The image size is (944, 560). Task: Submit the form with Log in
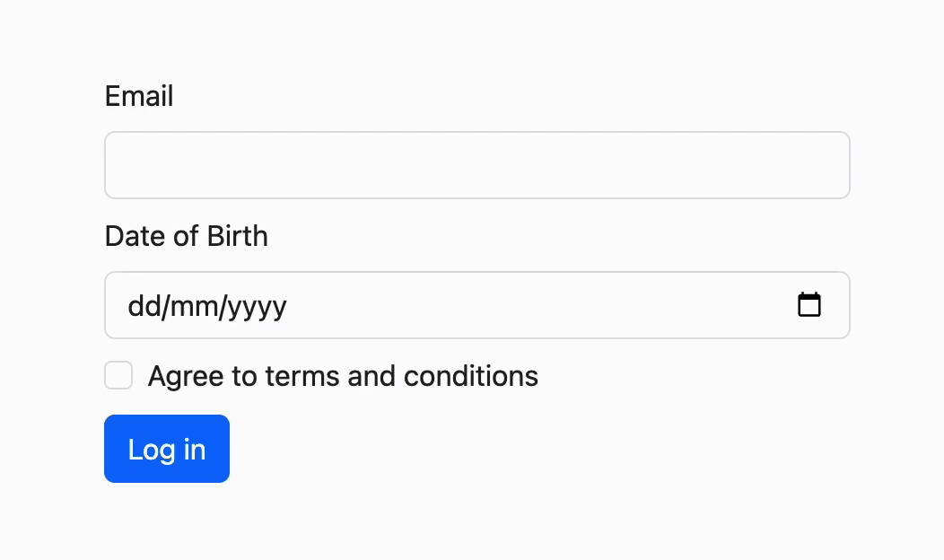[x=167, y=449]
